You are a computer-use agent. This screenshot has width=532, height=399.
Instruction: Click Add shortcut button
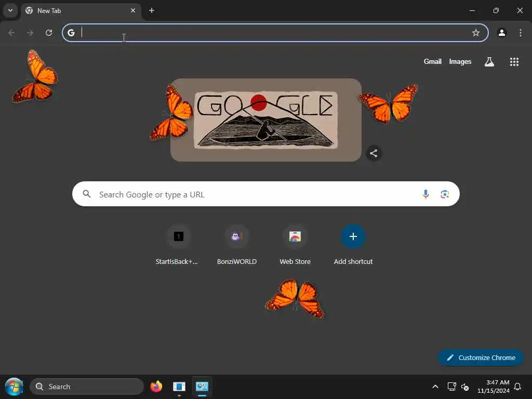(x=353, y=245)
